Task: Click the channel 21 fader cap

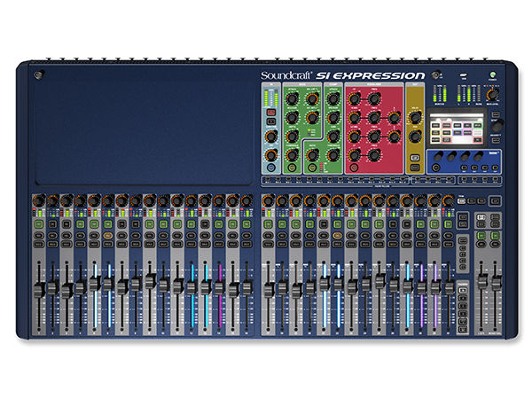Action: (x=324, y=283)
